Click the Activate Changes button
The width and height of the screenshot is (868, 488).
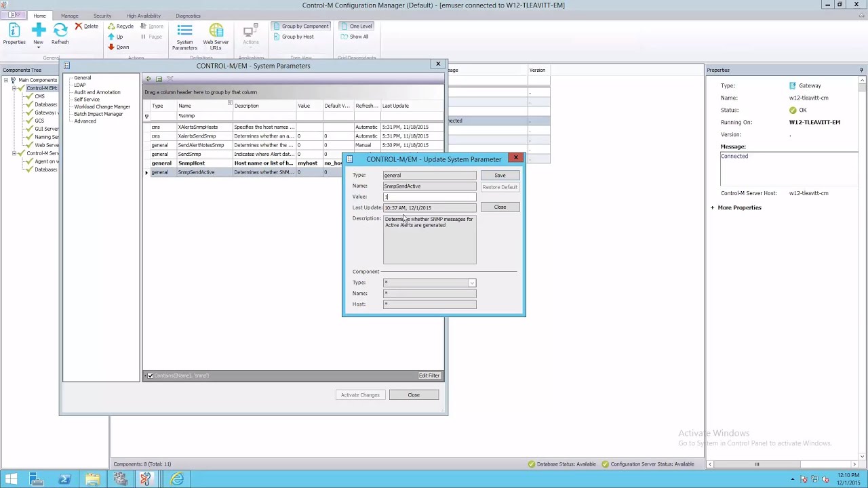tap(360, 395)
